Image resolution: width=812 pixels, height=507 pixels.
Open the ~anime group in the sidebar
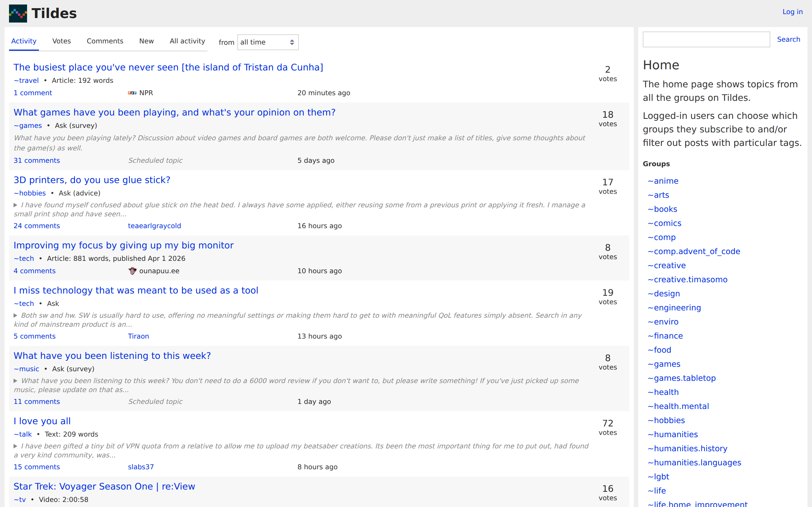[663, 181]
